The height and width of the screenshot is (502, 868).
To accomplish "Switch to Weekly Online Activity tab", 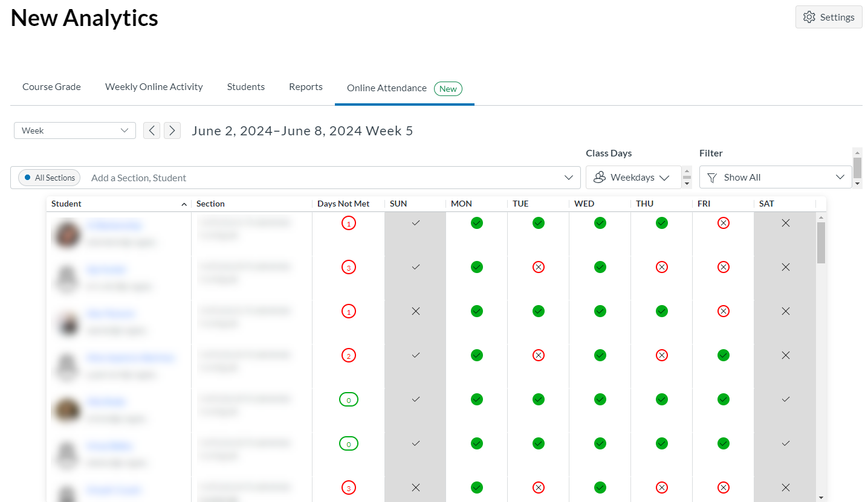I will pyautogui.click(x=154, y=87).
